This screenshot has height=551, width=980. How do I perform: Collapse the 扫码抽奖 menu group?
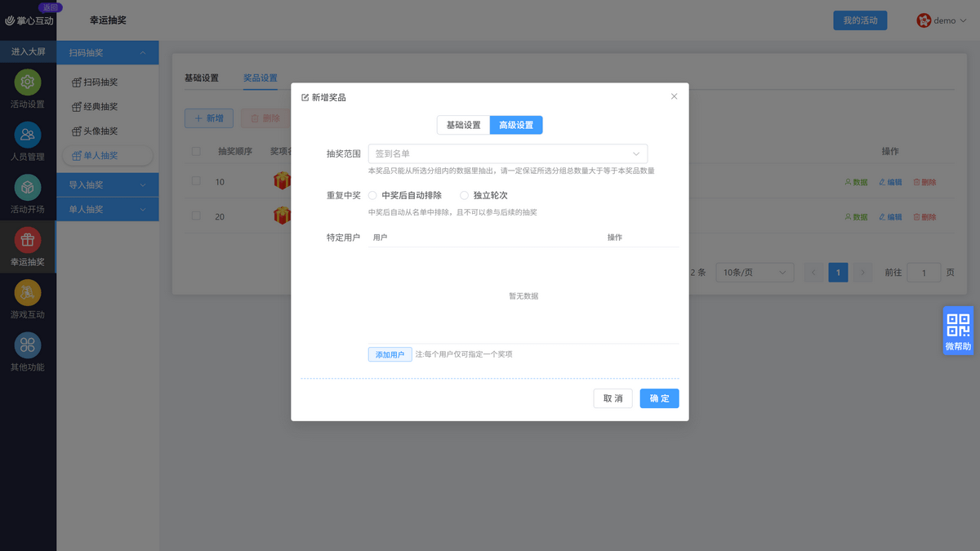(x=108, y=53)
